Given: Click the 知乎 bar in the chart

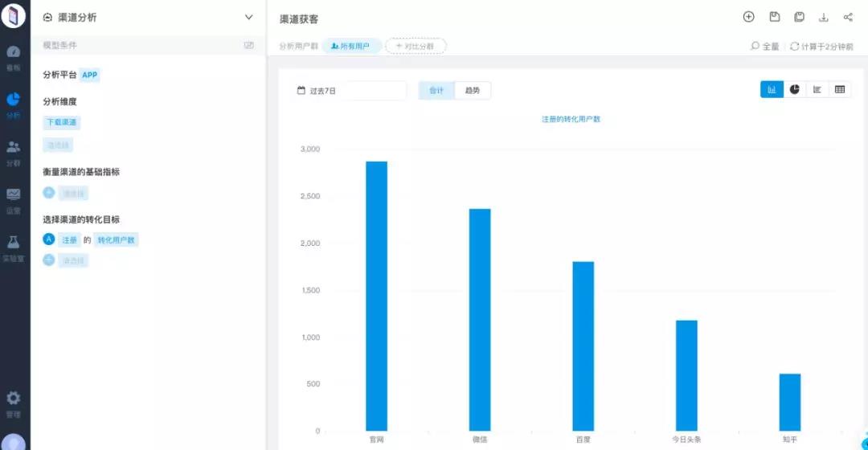Looking at the screenshot, I should (790, 403).
